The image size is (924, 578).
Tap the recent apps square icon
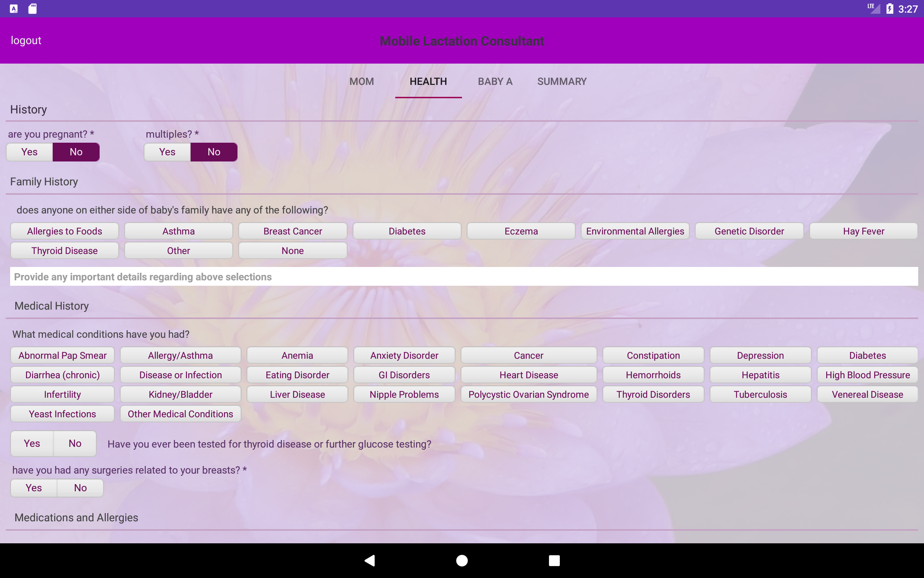(x=554, y=560)
